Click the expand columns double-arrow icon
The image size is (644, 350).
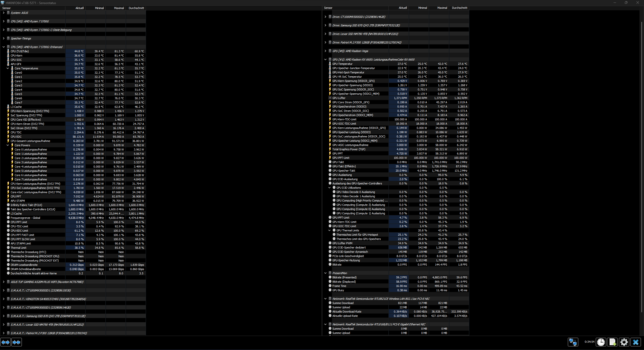click(6, 342)
